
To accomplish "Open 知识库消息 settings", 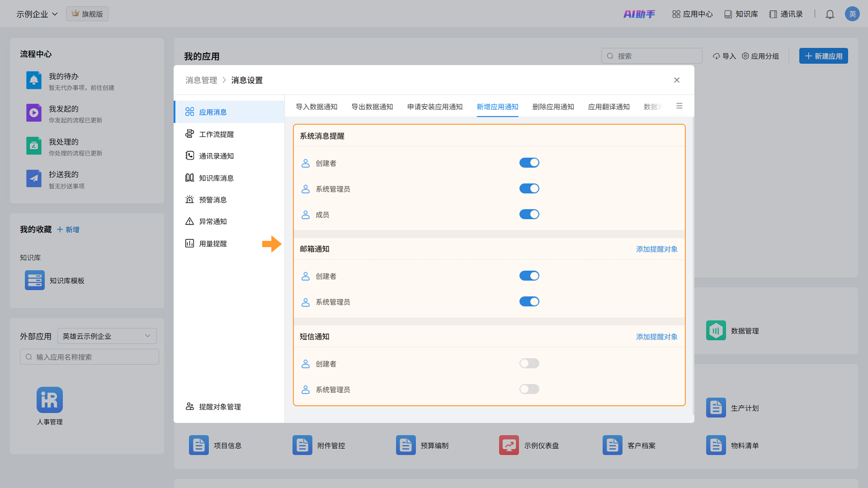I will [x=216, y=178].
